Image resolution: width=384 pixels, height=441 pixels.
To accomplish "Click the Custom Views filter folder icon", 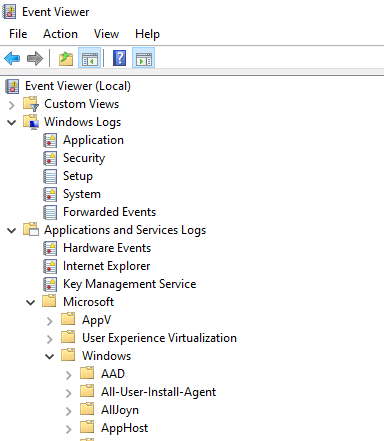I will click(31, 104).
